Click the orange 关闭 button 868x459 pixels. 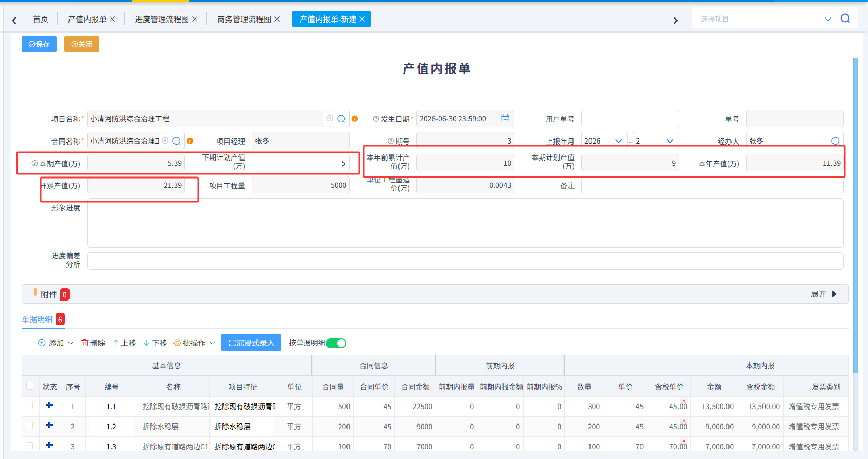coord(82,44)
